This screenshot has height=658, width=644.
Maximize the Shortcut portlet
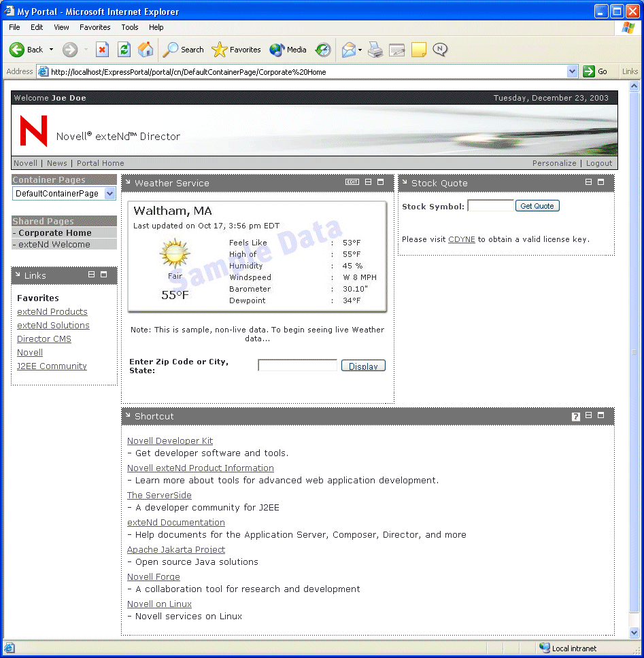[x=600, y=415]
